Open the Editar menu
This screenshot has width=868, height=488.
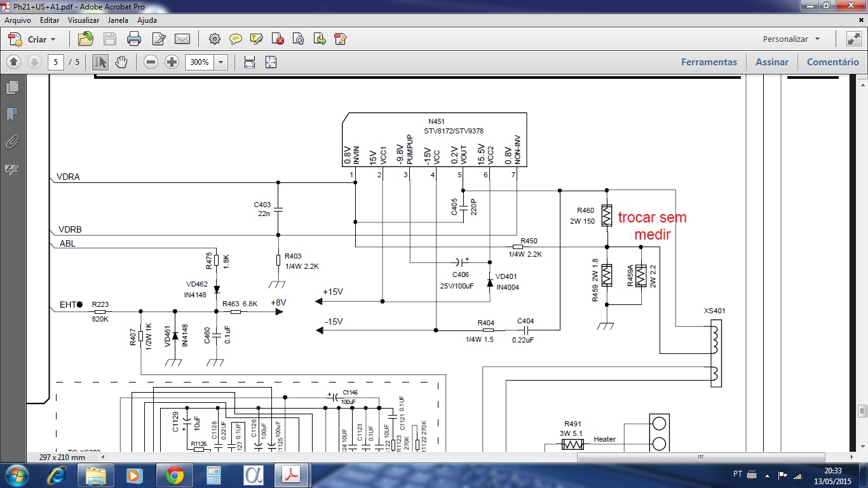50,20
